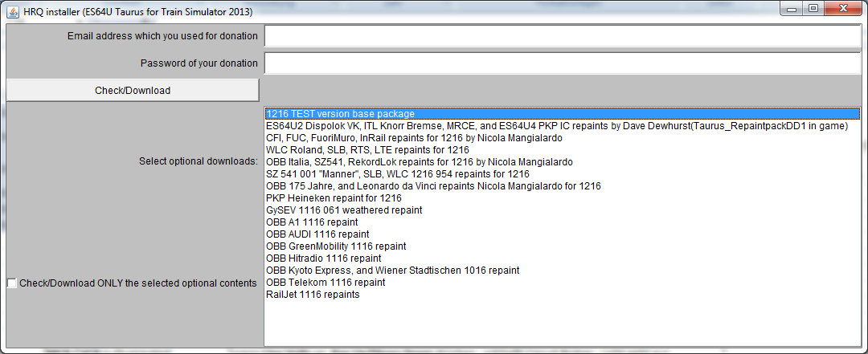The height and width of the screenshot is (354, 868).
Task: Select 1216 TEST version base package
Action: 563,113
